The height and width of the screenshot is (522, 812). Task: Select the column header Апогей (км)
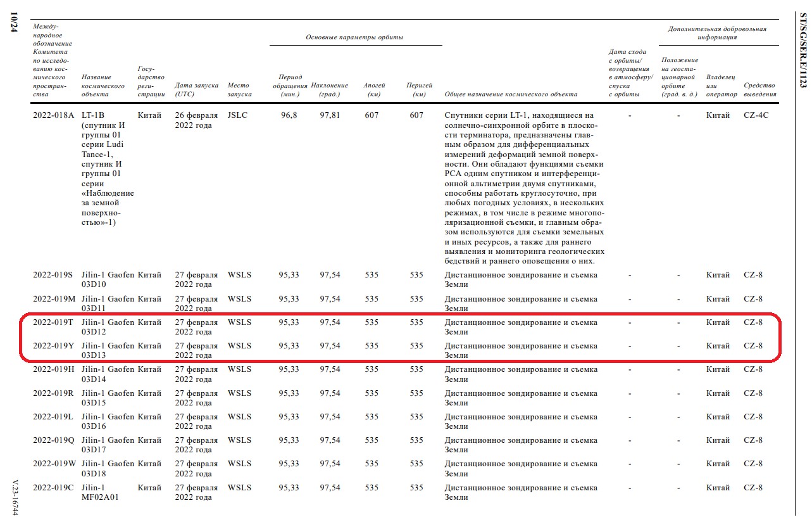tap(373, 89)
